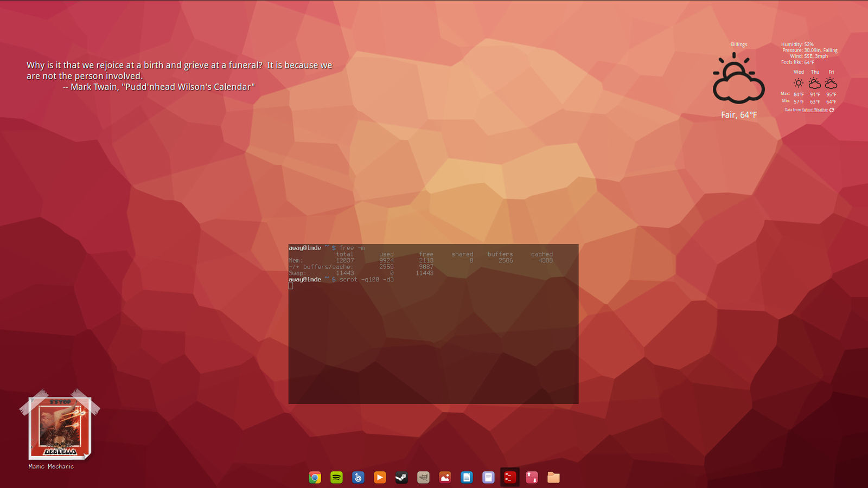Open the file manager folder icon
Image resolution: width=868 pixels, height=488 pixels.
click(553, 477)
